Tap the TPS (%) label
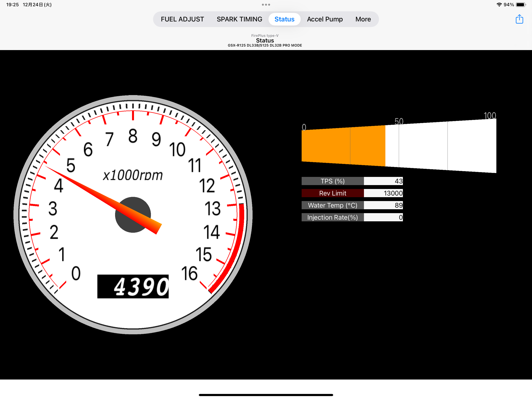532x399 pixels. point(333,181)
